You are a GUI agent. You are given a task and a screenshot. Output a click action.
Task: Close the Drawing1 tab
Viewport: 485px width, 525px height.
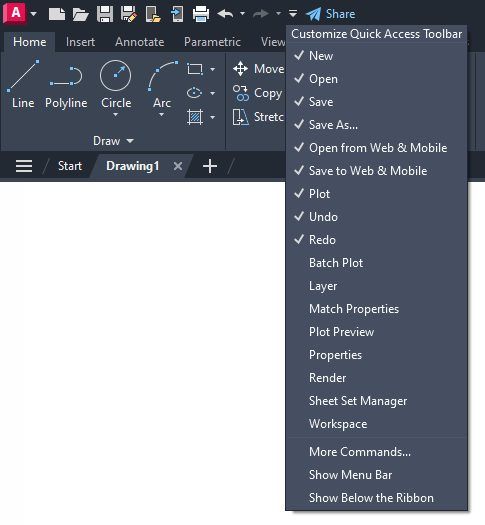point(178,166)
